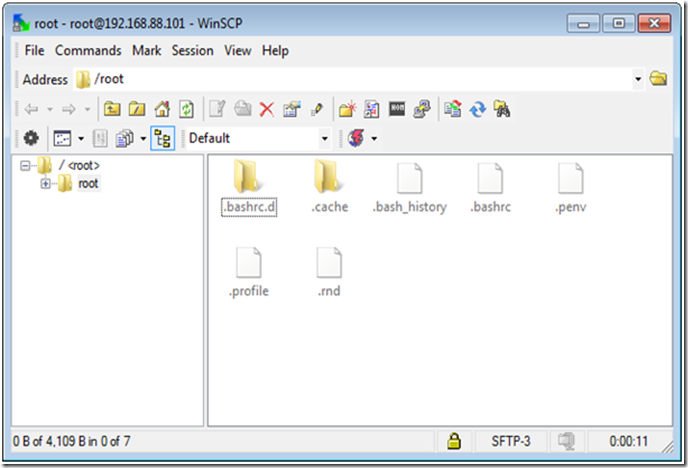Viewport: 688px width, 468px height.
Task: Click the 0:00:11 session timer
Action: click(628, 441)
